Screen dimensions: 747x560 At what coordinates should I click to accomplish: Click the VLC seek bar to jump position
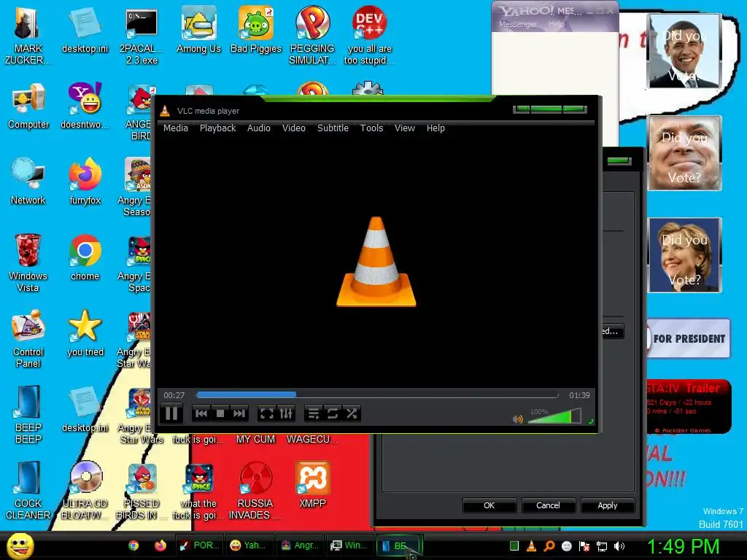point(377,394)
